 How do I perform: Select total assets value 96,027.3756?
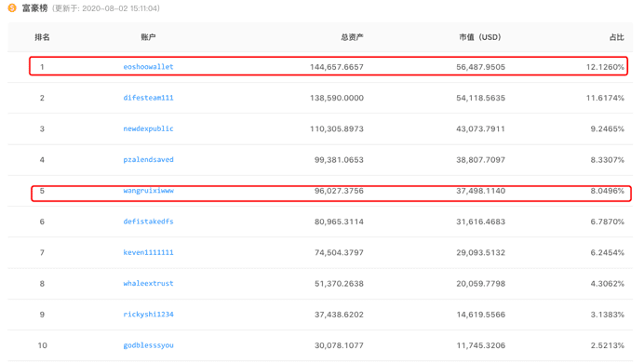[339, 191]
